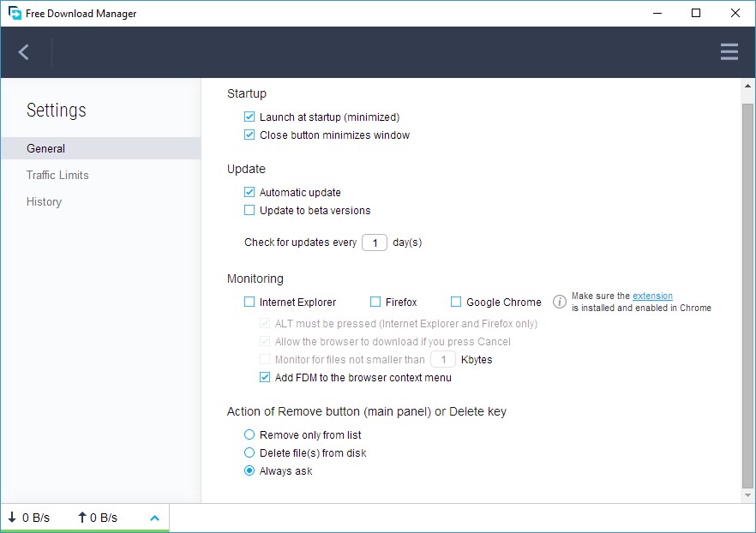The image size is (756, 533).
Task: Collapse the speed panel with the chevron
Action: 154,518
